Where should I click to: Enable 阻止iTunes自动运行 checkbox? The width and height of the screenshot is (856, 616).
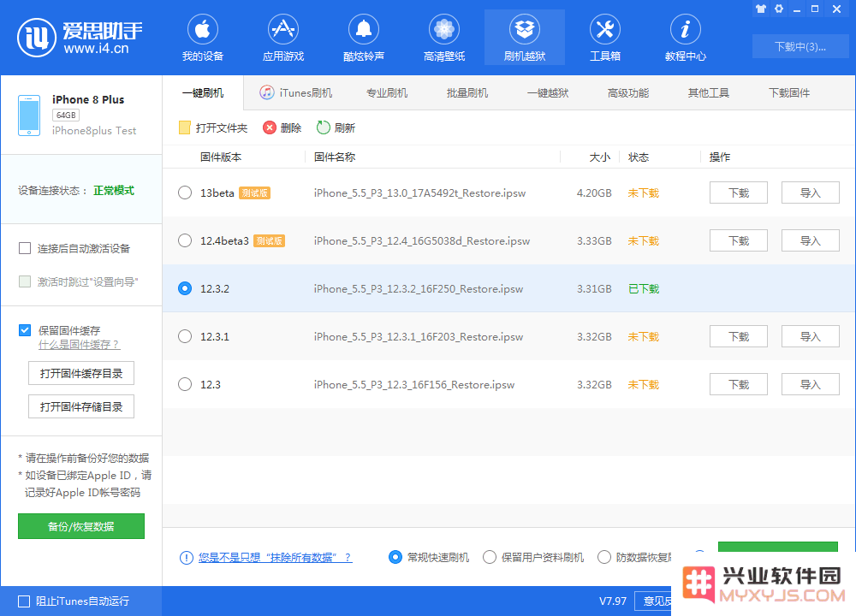(24, 601)
